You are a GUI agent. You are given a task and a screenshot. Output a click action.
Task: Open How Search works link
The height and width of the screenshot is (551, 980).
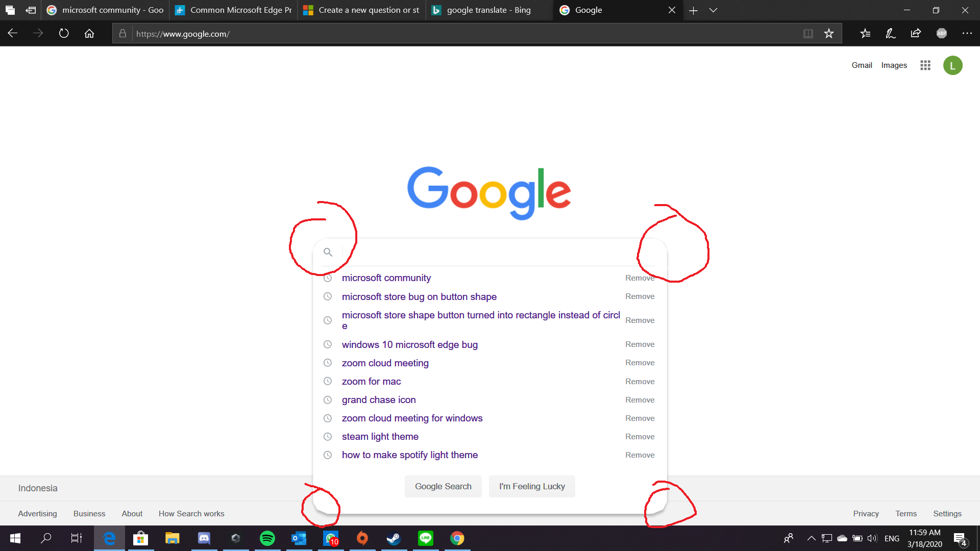(191, 514)
